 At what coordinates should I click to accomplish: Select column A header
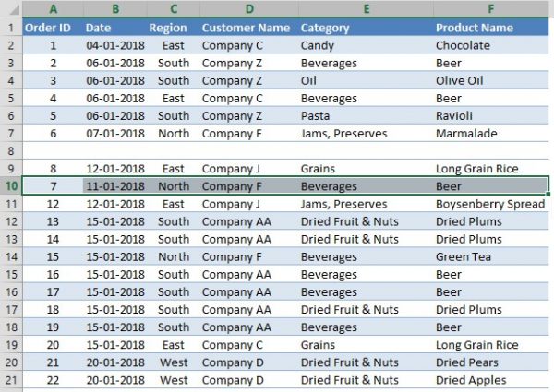[53, 9]
